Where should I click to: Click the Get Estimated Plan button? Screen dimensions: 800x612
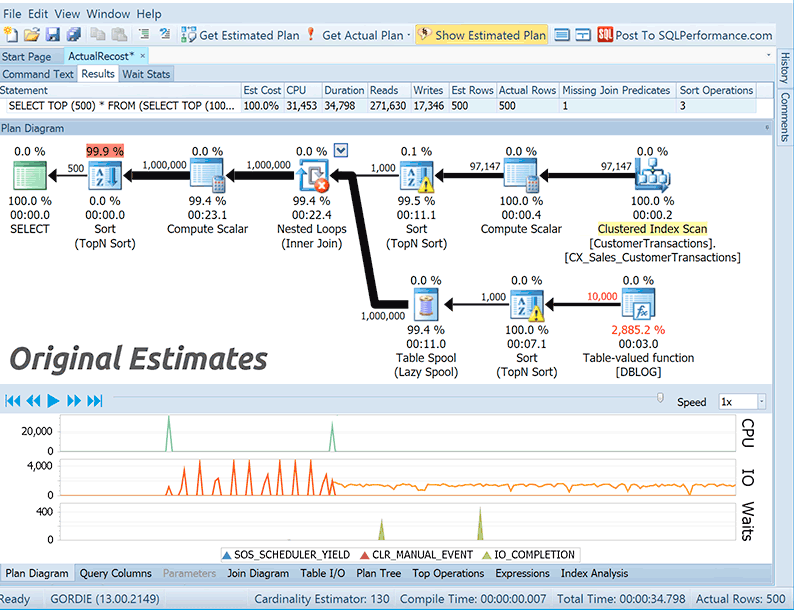click(x=242, y=34)
